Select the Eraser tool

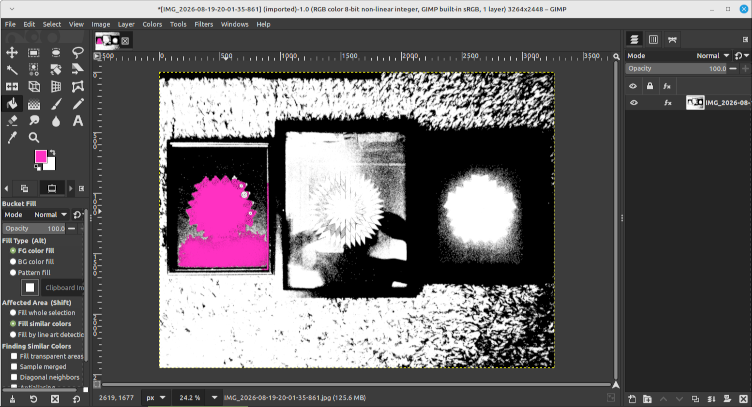(12, 121)
